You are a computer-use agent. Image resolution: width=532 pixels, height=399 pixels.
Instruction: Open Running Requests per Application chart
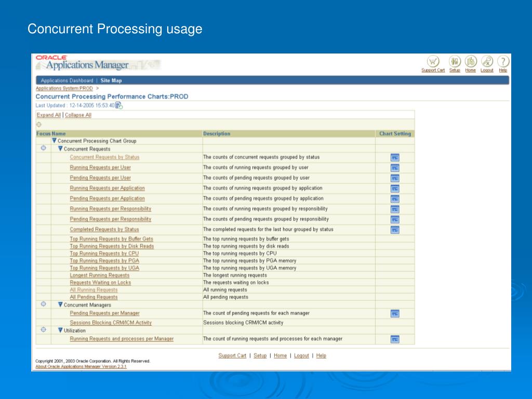click(x=107, y=188)
